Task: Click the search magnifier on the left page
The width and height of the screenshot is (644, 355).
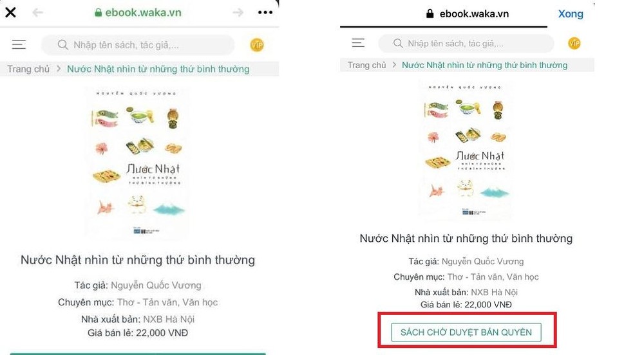Action: tap(63, 44)
